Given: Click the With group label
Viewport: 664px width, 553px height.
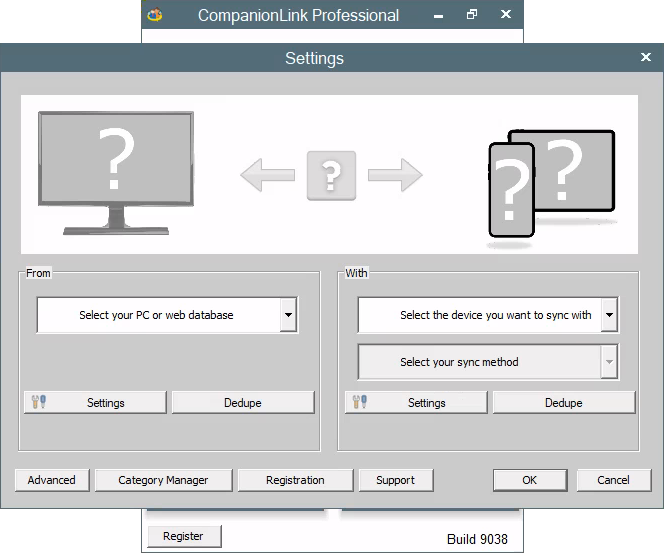Looking at the screenshot, I should pyautogui.click(x=356, y=273).
